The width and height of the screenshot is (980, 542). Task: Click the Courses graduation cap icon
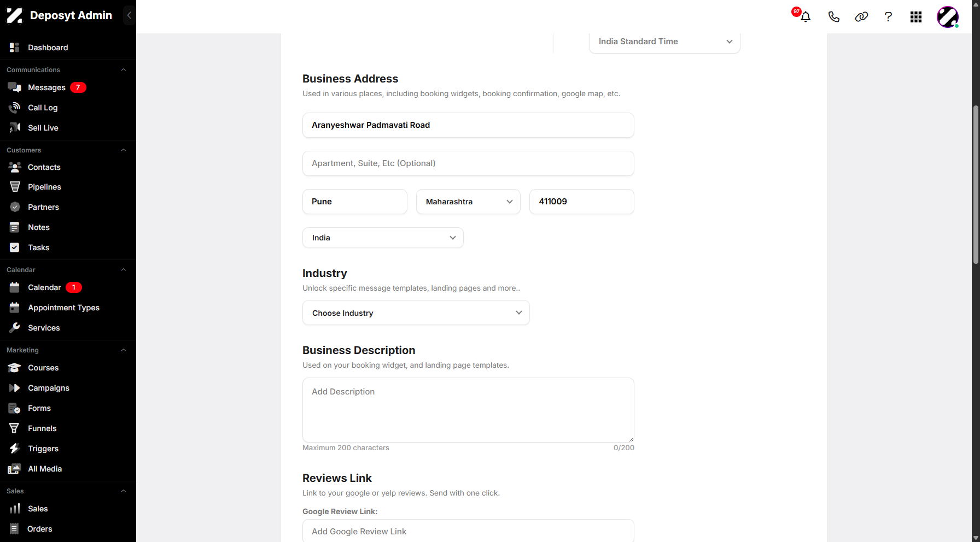pos(15,368)
